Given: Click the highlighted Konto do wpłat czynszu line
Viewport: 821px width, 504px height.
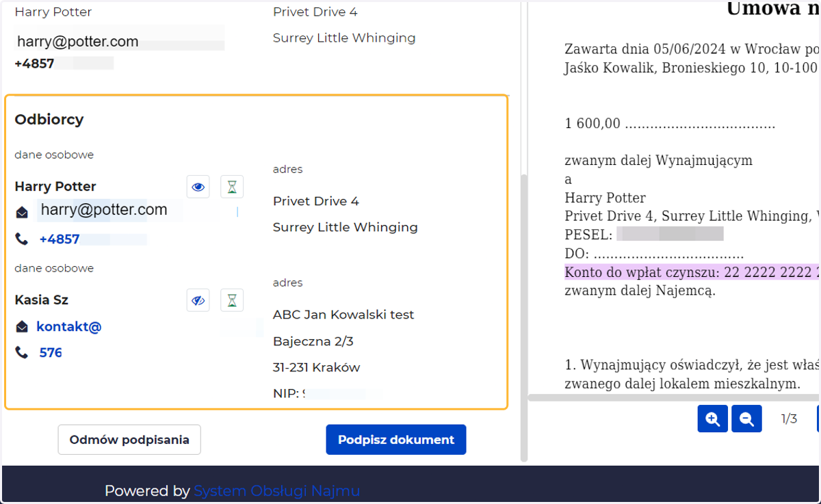Looking at the screenshot, I should coord(692,271).
